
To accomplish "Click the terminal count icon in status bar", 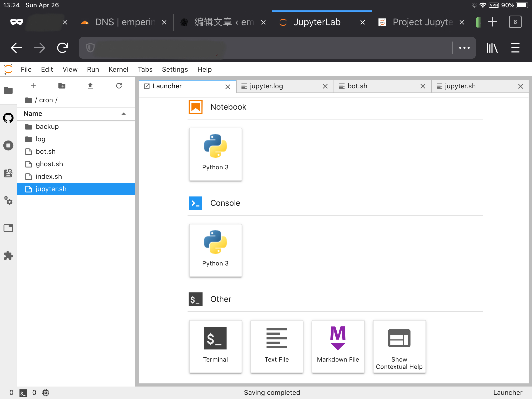I will tap(23, 393).
